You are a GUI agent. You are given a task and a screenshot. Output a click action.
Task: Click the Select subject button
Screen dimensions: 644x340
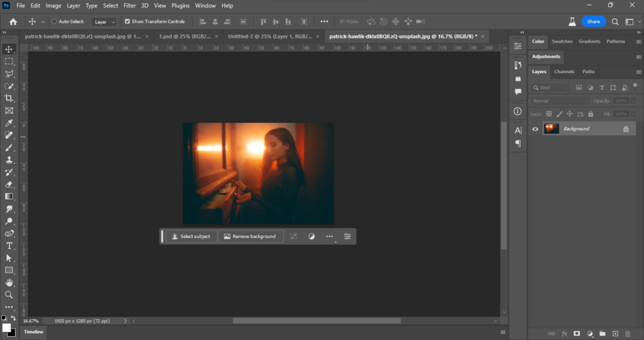coord(191,236)
